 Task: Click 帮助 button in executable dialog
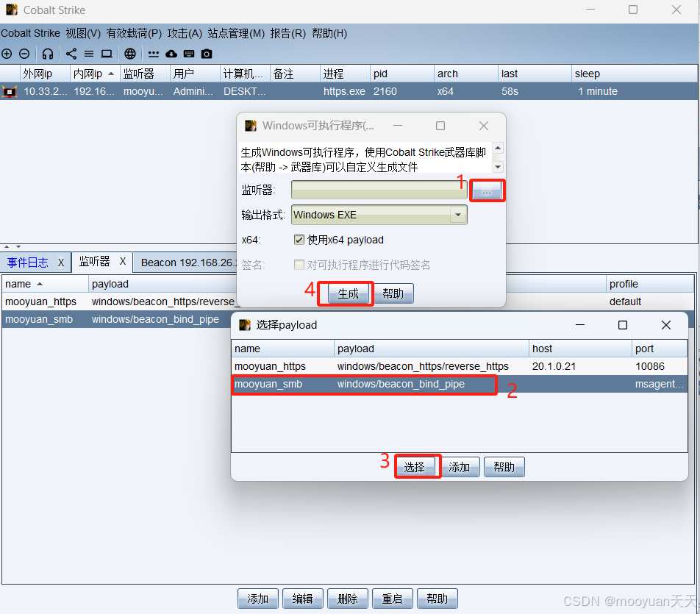point(393,294)
